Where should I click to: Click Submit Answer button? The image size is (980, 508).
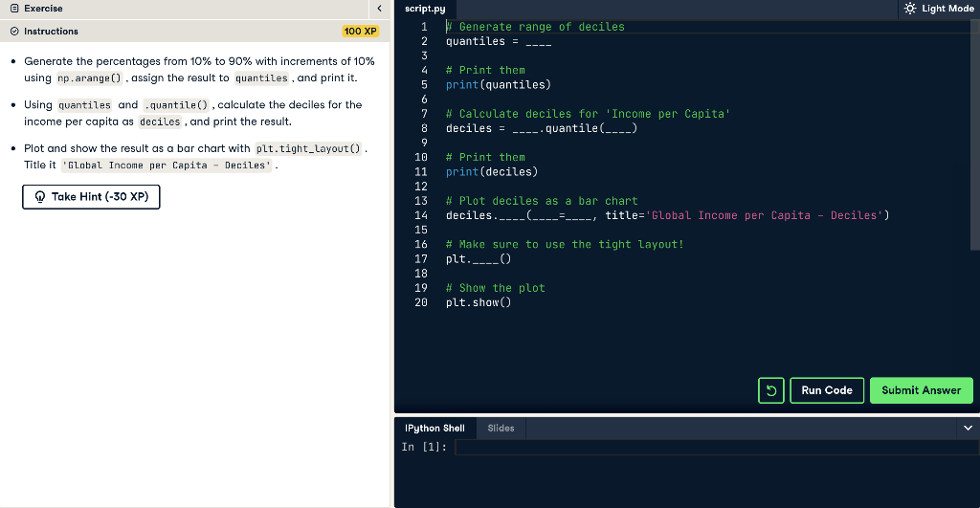(922, 390)
